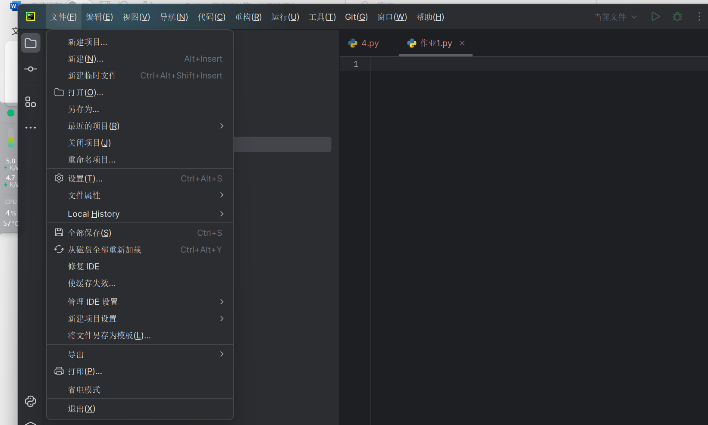Show more tool windows via ellipsis icon

pyautogui.click(x=31, y=127)
